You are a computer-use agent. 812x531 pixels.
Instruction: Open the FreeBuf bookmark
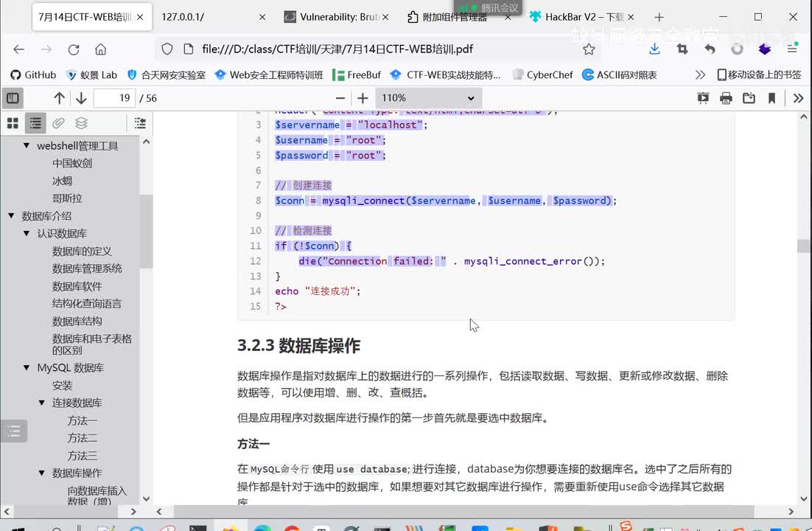pos(357,74)
